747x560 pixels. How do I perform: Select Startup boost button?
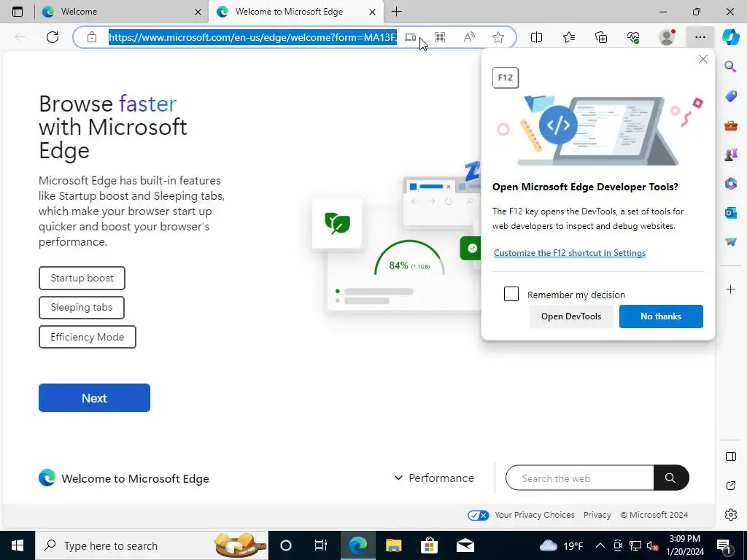point(82,278)
